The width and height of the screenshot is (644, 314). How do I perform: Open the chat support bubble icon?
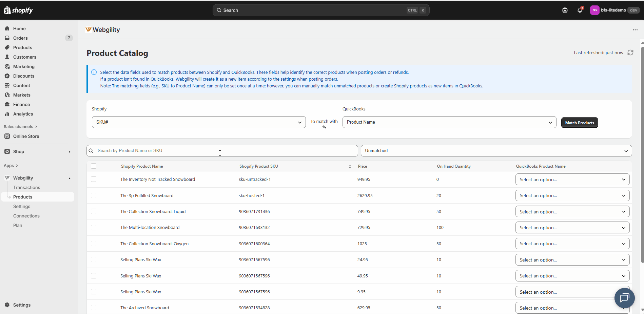click(624, 298)
